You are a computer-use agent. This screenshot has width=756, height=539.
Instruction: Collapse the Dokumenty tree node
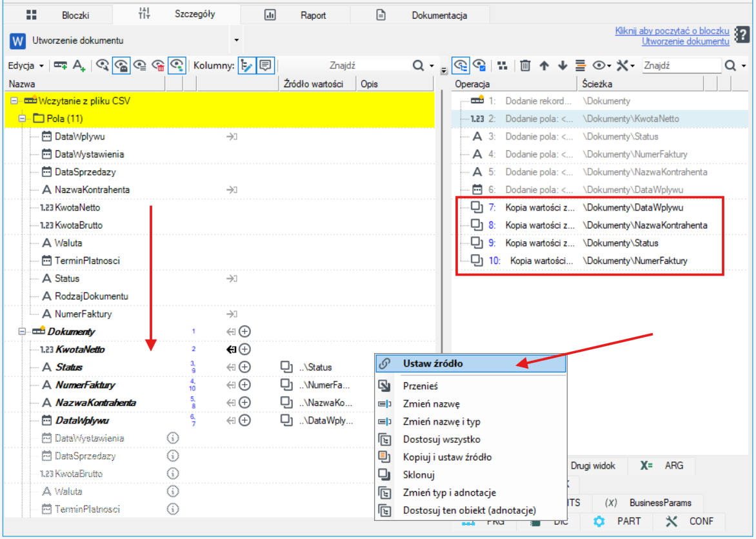coord(22,332)
